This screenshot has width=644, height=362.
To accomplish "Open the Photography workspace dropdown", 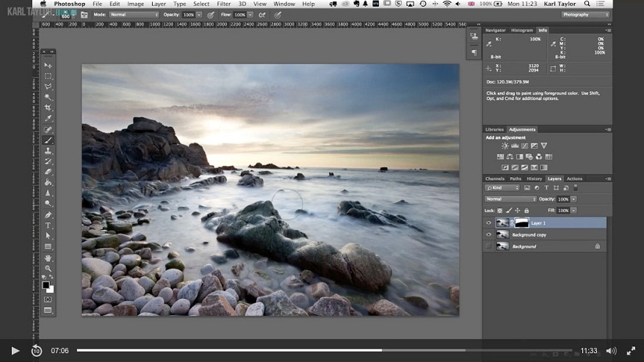I will click(x=585, y=14).
